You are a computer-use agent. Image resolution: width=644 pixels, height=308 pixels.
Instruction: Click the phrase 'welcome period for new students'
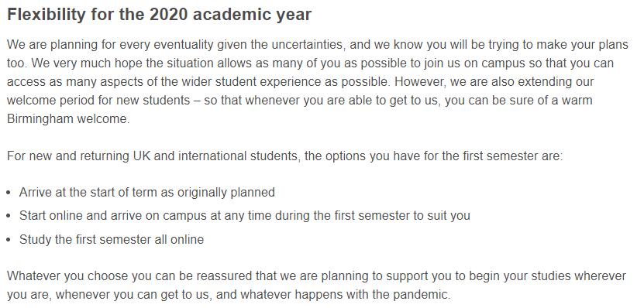tap(100, 101)
